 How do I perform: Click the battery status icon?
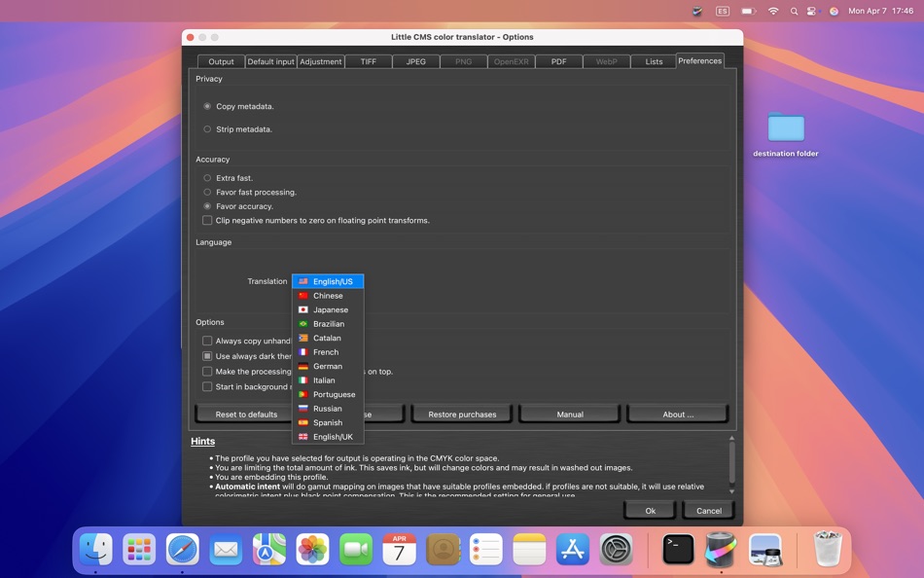coord(748,11)
